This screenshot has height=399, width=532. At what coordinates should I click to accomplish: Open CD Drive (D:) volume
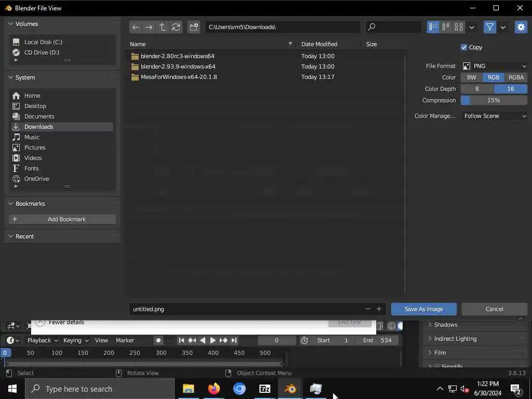(62, 52)
